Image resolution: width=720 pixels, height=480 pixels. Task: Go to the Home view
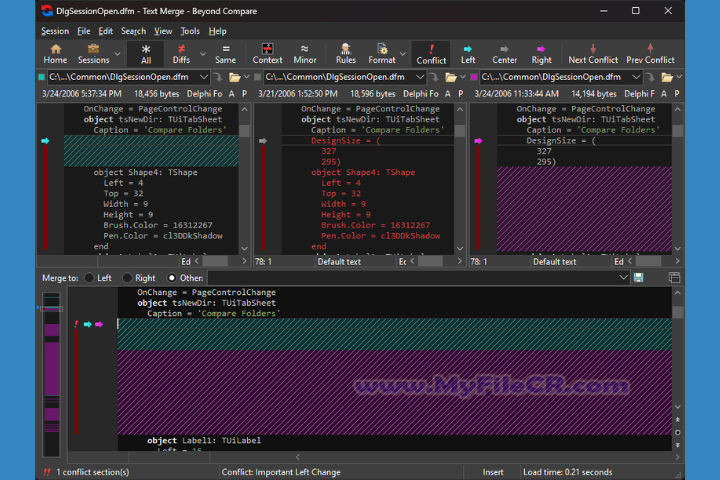pos(56,54)
